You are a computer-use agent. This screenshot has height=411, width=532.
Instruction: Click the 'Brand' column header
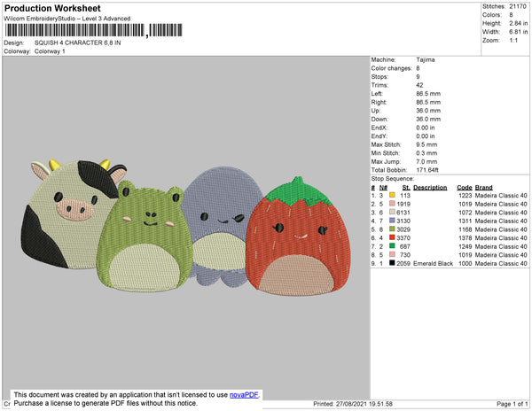click(x=483, y=188)
